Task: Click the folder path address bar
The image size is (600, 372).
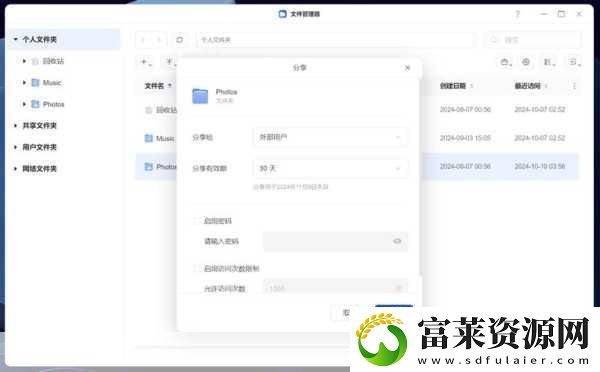Action: (336, 40)
